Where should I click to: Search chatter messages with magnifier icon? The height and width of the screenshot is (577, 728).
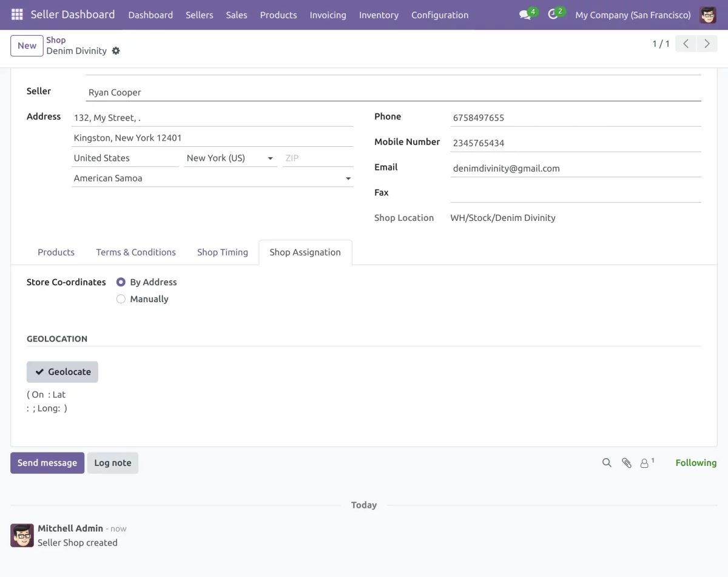pos(607,463)
